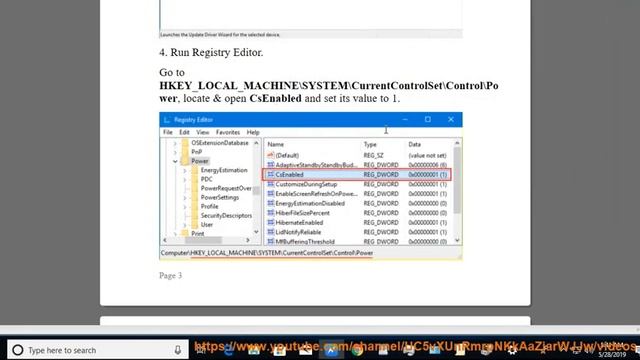This screenshot has width=640, height=360.
Task: Open the Help menu in Registry Editor
Action: point(253,132)
